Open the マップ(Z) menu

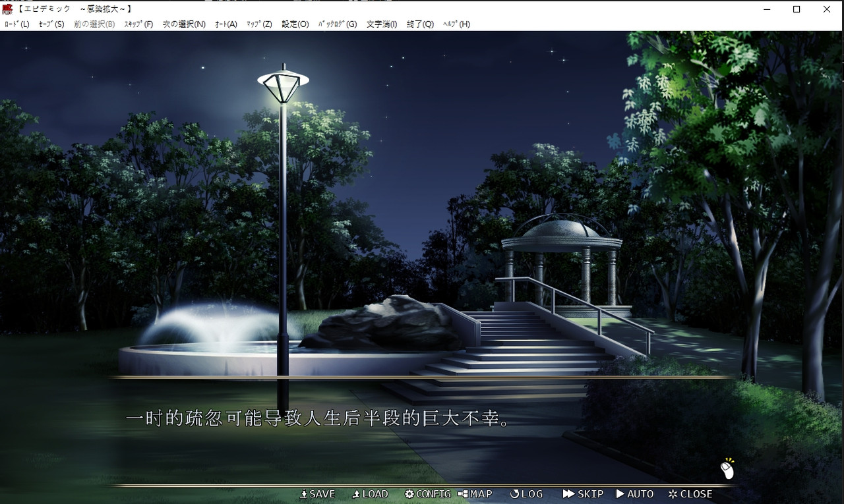click(x=258, y=24)
